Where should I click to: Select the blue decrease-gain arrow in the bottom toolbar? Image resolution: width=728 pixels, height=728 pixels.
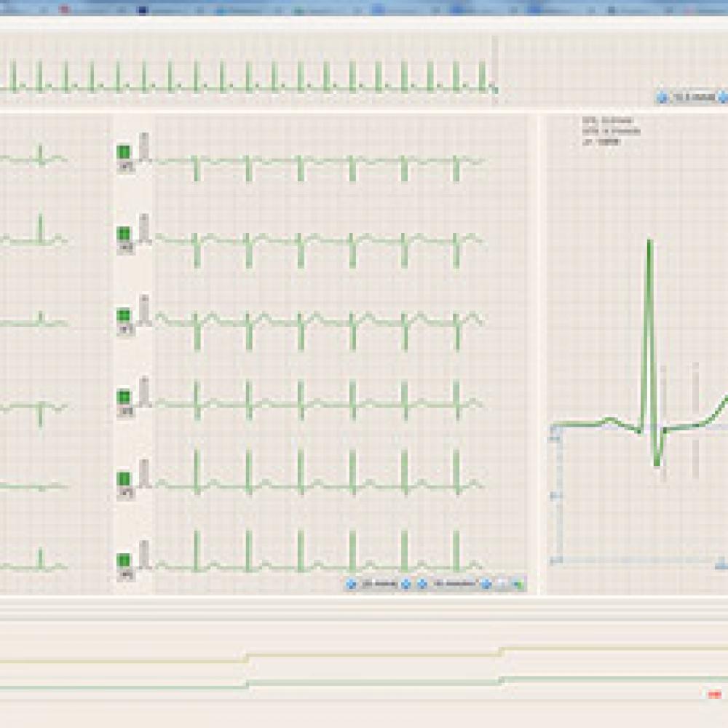tap(405, 583)
